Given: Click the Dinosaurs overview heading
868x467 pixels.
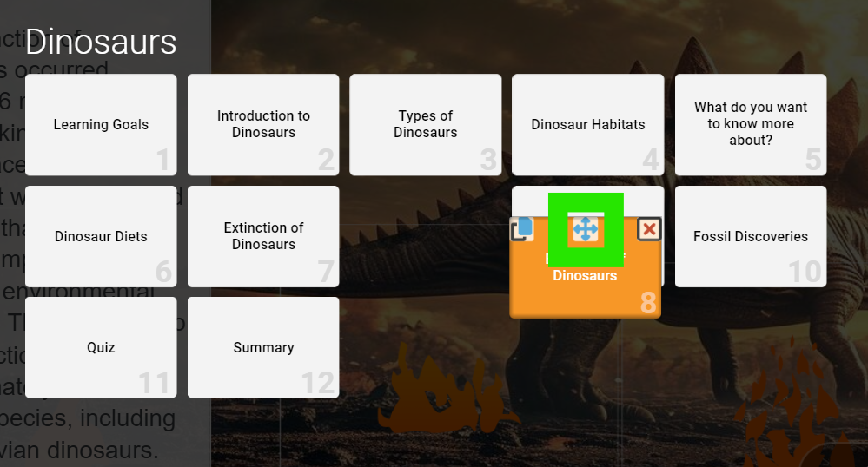Looking at the screenshot, I should click(x=101, y=42).
